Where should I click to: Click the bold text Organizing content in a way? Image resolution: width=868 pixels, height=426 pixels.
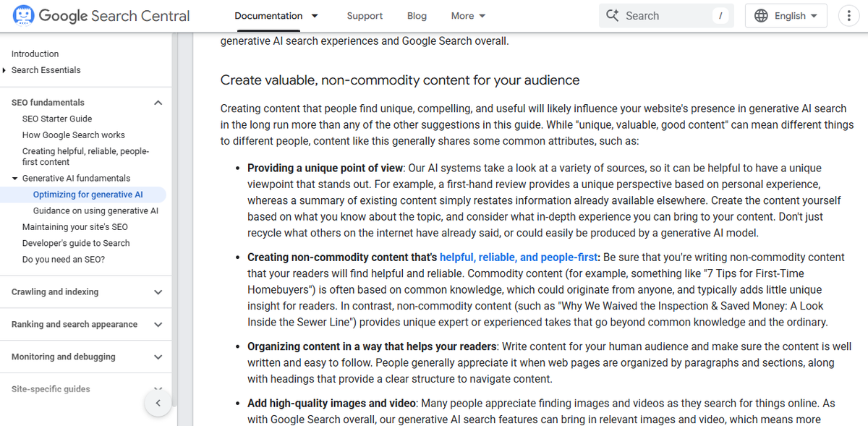[372, 346]
